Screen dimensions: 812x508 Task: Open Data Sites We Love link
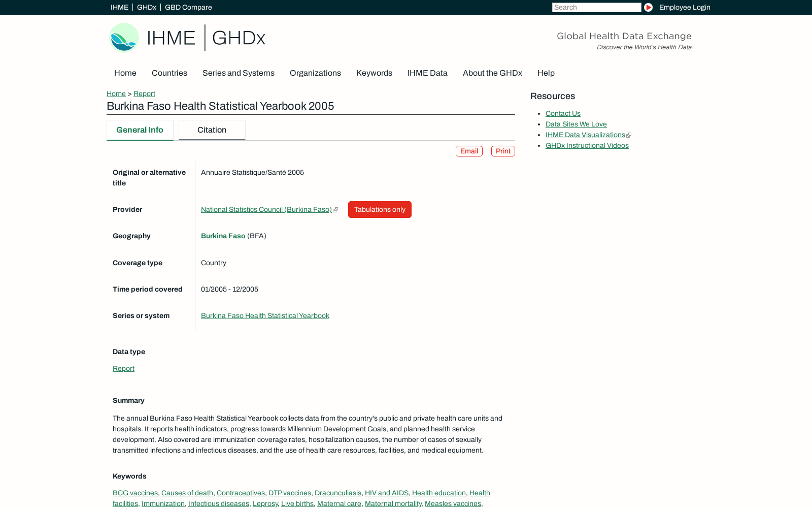point(576,124)
